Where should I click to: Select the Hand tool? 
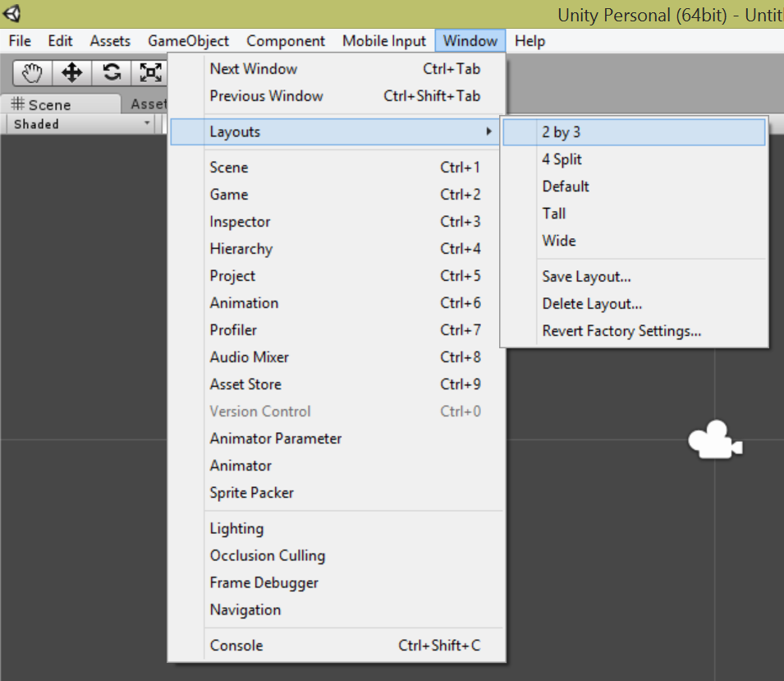click(x=33, y=72)
